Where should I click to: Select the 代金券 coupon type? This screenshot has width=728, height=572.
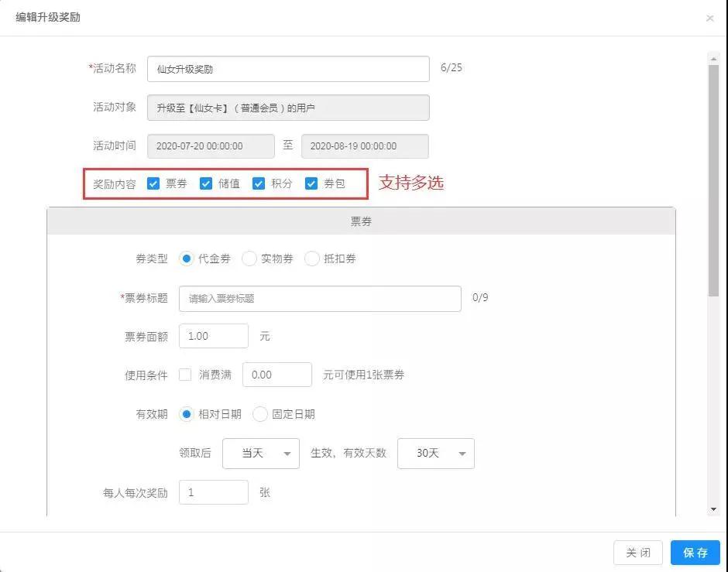187,259
